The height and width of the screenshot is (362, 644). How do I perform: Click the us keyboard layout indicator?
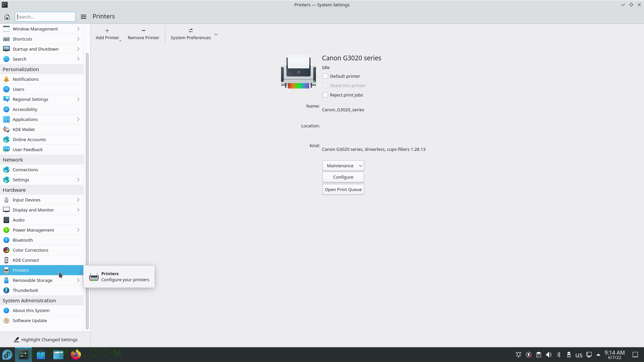(x=579, y=355)
